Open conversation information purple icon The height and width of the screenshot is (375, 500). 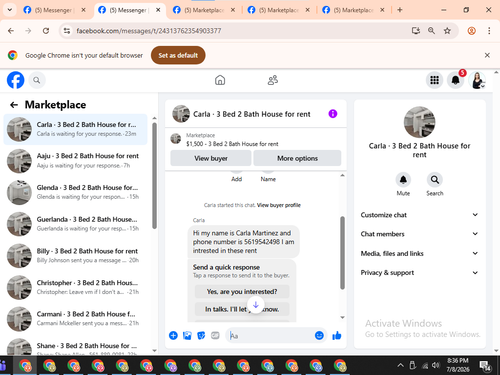pos(333,114)
